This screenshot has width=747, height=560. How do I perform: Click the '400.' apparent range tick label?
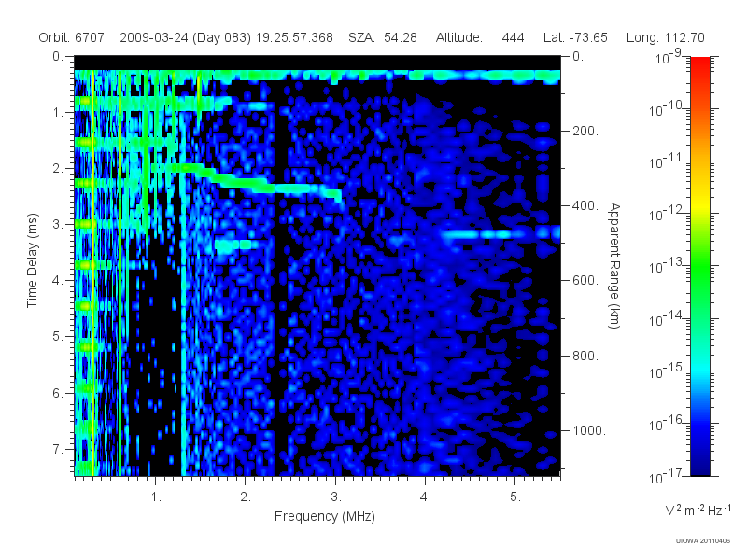[x=585, y=205]
